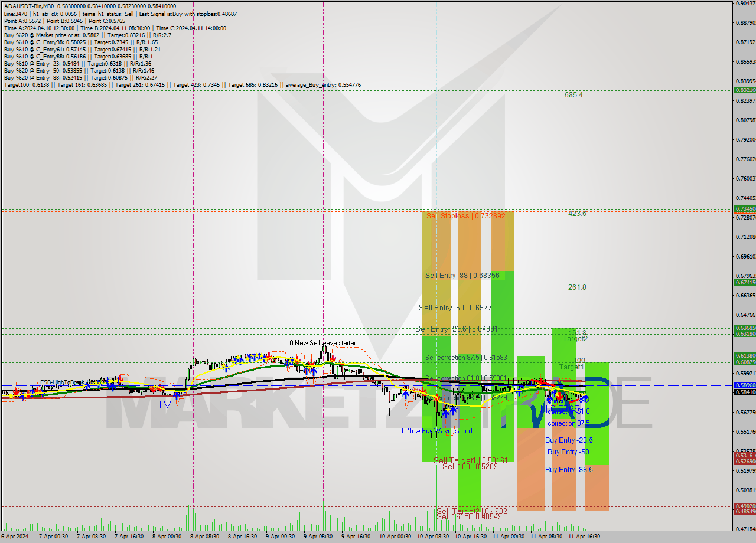Select the 'Sell Stoploss | 0.732892' label

coord(465,216)
